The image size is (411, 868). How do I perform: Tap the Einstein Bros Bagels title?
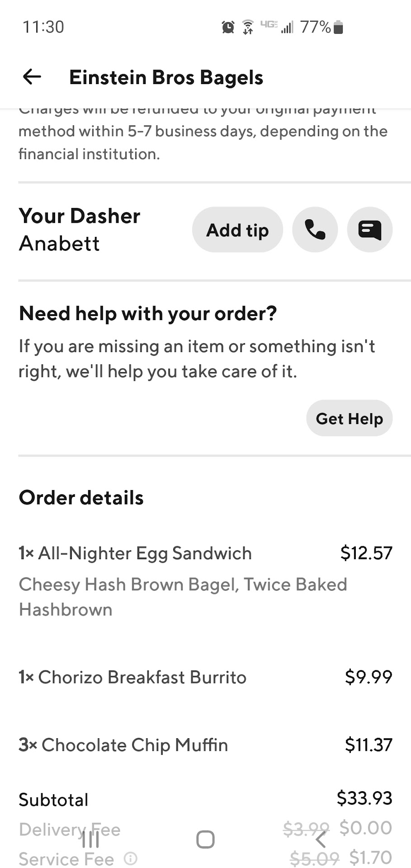coord(166,77)
